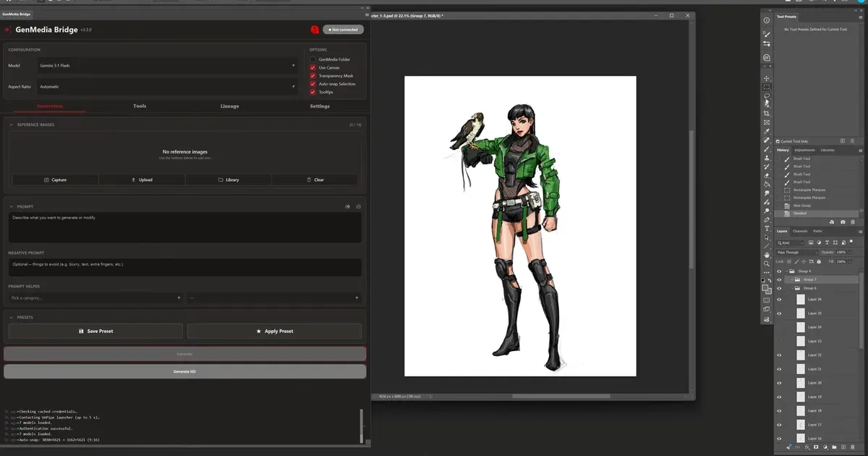The height and width of the screenshot is (456, 868).
Task: Open the Info panel icon
Action: coord(767,20)
